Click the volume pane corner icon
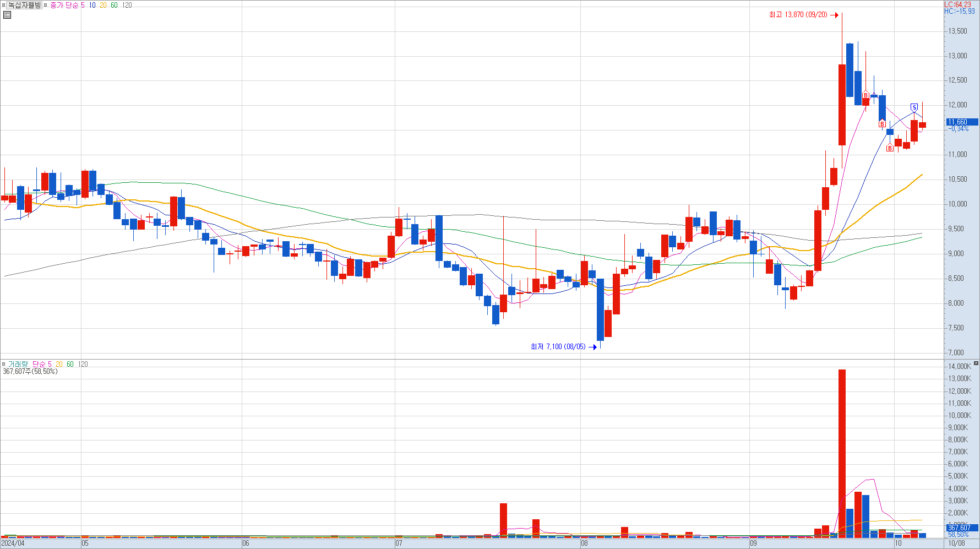 tap(976, 363)
